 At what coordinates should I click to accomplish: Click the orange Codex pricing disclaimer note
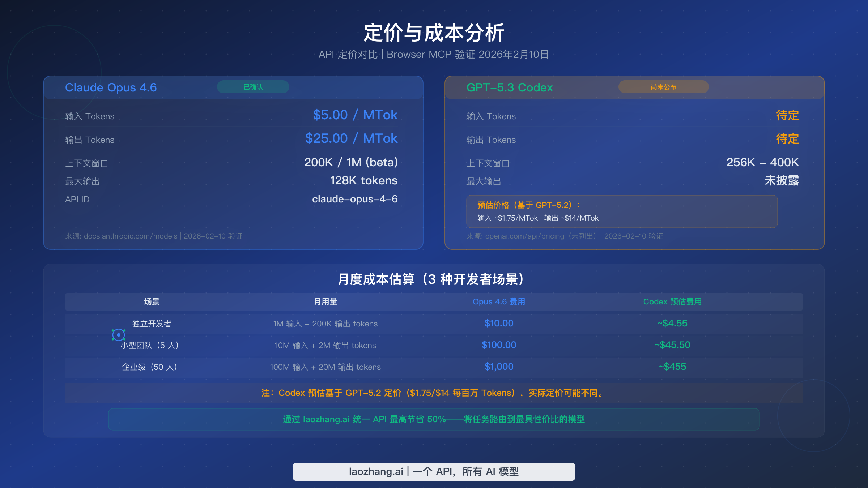432,393
